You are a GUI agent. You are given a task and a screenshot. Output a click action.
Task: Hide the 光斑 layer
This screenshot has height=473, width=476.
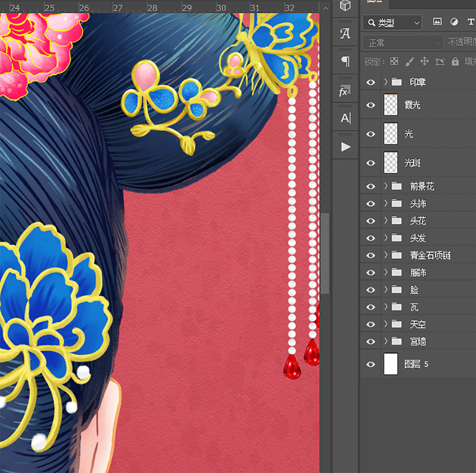click(371, 163)
